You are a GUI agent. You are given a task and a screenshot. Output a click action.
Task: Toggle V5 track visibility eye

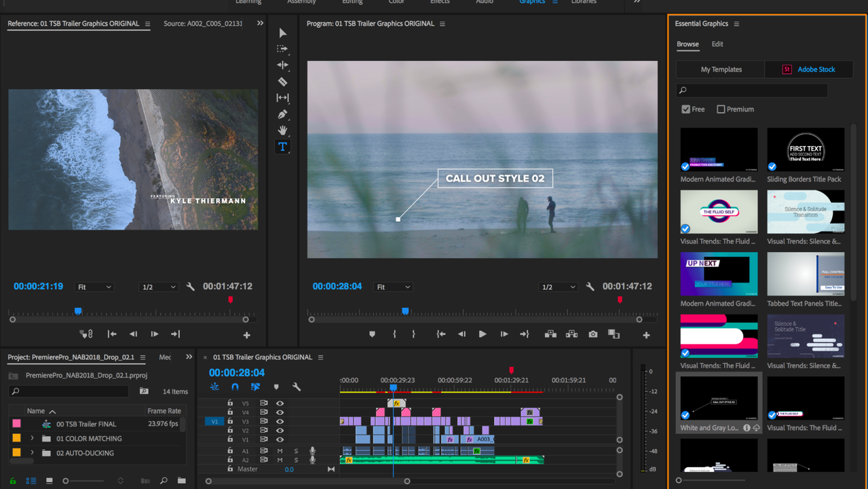tap(280, 403)
